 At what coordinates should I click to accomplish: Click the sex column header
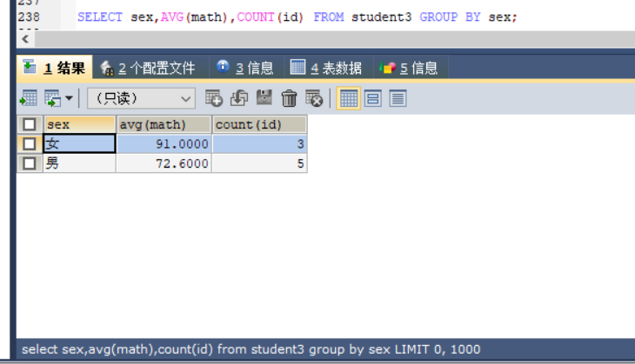click(79, 124)
